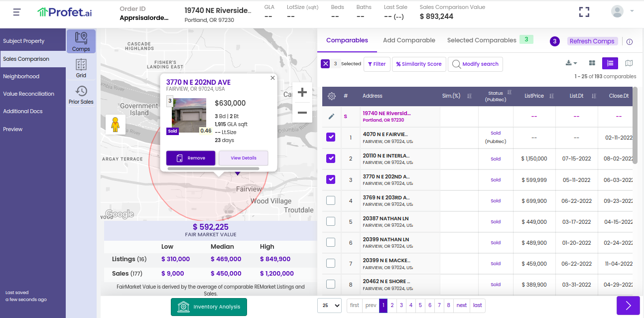The image size is (644, 318).
Task: Open map view of comparables
Action: (629, 63)
